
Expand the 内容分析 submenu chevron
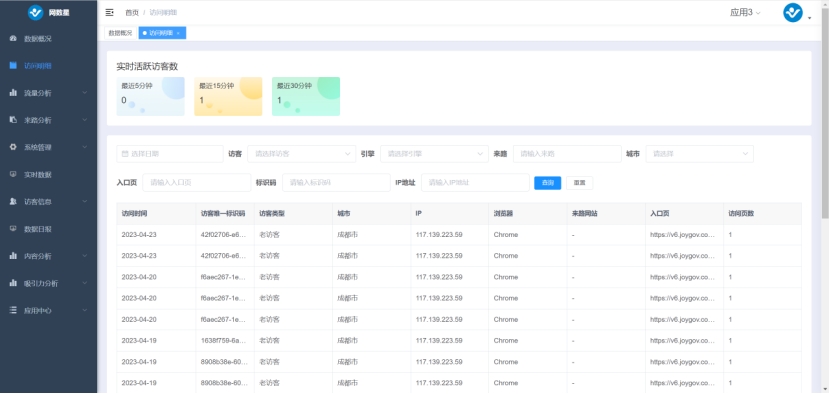[85, 256]
